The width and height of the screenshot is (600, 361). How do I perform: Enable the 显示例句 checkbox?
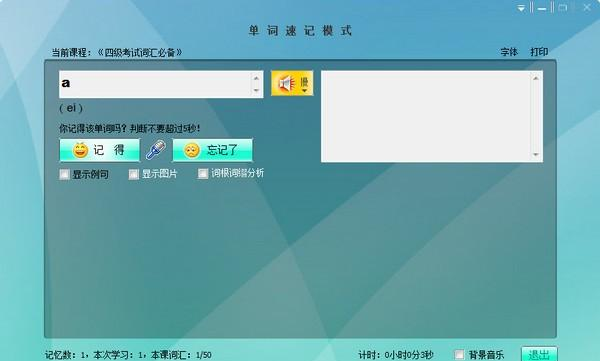(64, 175)
